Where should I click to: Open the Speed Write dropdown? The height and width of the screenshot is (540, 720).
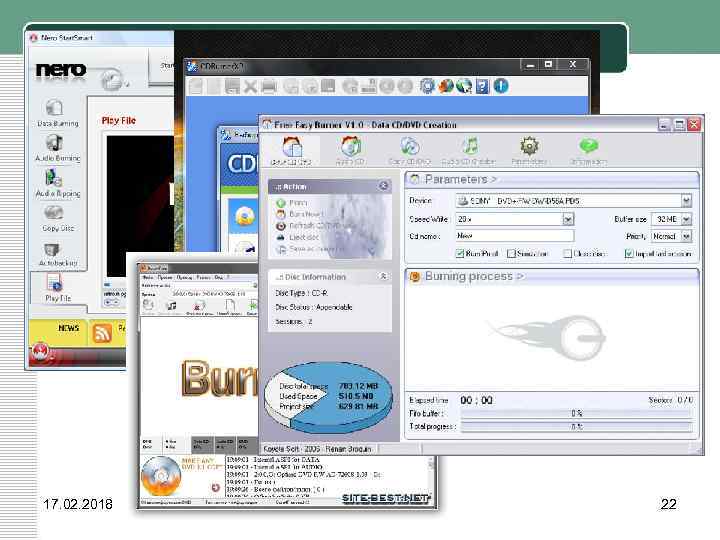[568, 219]
